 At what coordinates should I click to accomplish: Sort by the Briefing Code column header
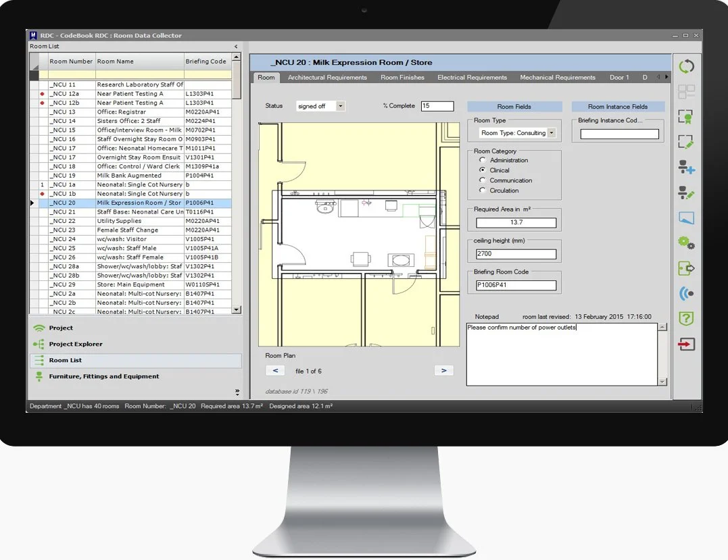207,61
